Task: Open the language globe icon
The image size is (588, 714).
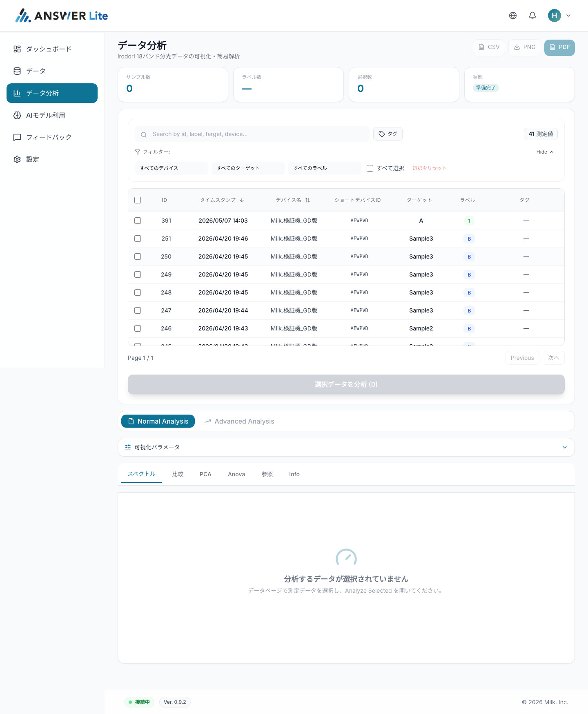Action: tap(513, 16)
